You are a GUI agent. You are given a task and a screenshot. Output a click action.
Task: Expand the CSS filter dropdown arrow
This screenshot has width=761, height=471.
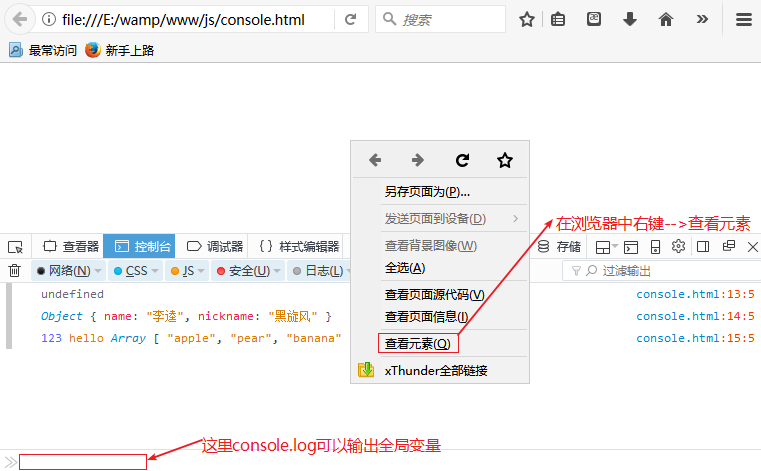[x=155, y=270]
